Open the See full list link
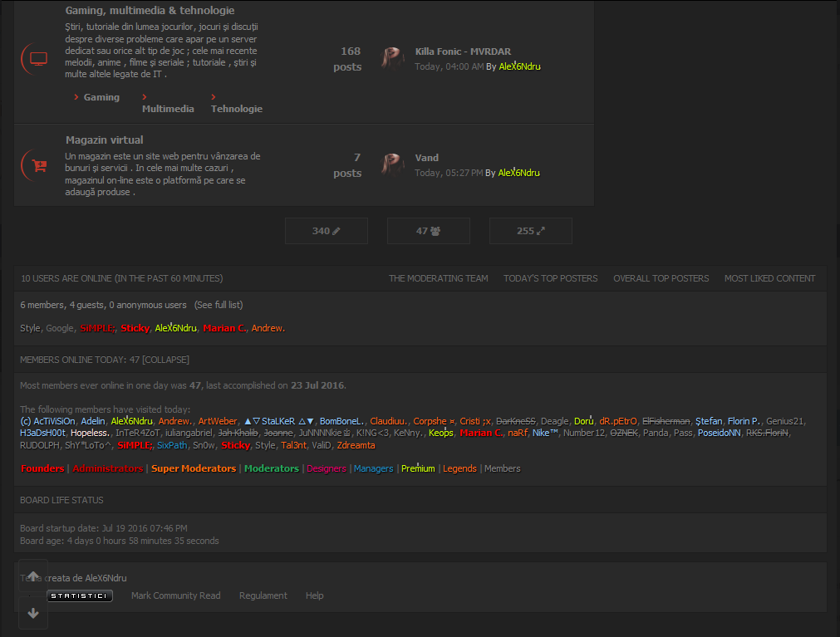This screenshot has height=637, width=840. tap(219, 305)
